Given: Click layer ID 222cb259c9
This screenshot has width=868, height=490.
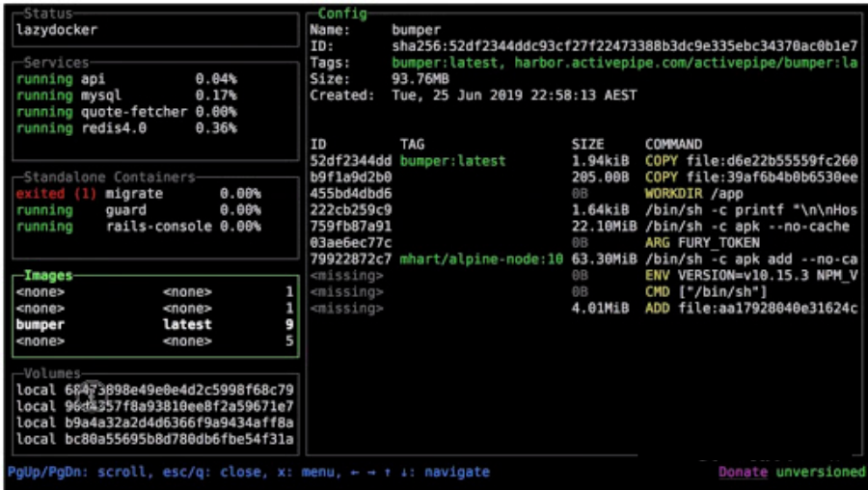Looking at the screenshot, I should pyautogui.click(x=351, y=210).
